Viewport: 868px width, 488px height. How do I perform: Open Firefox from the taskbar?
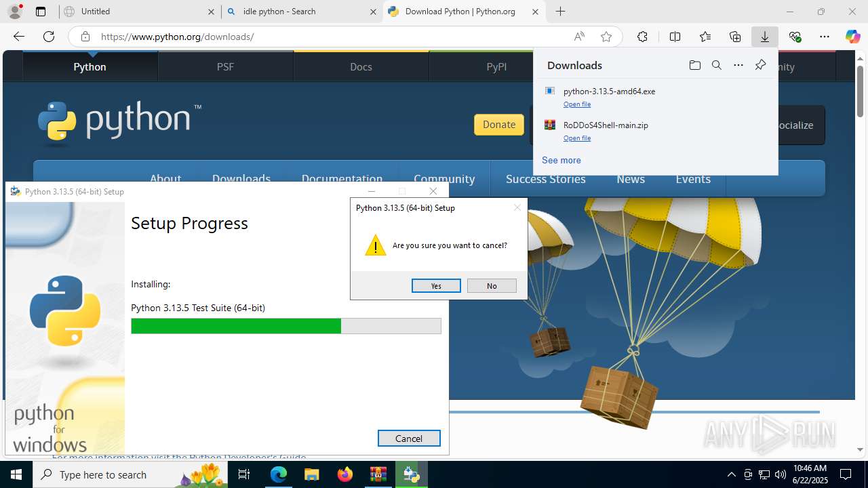tap(344, 474)
